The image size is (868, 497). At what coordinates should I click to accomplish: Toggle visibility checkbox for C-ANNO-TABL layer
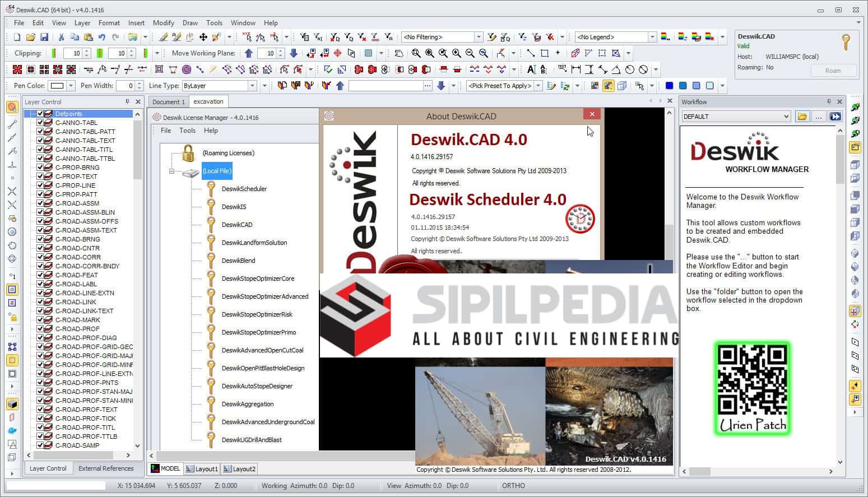pyautogui.click(x=40, y=123)
